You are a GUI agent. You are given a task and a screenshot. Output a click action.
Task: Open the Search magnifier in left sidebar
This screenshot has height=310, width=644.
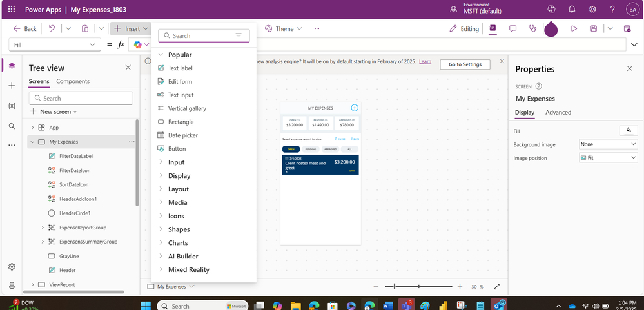12,126
